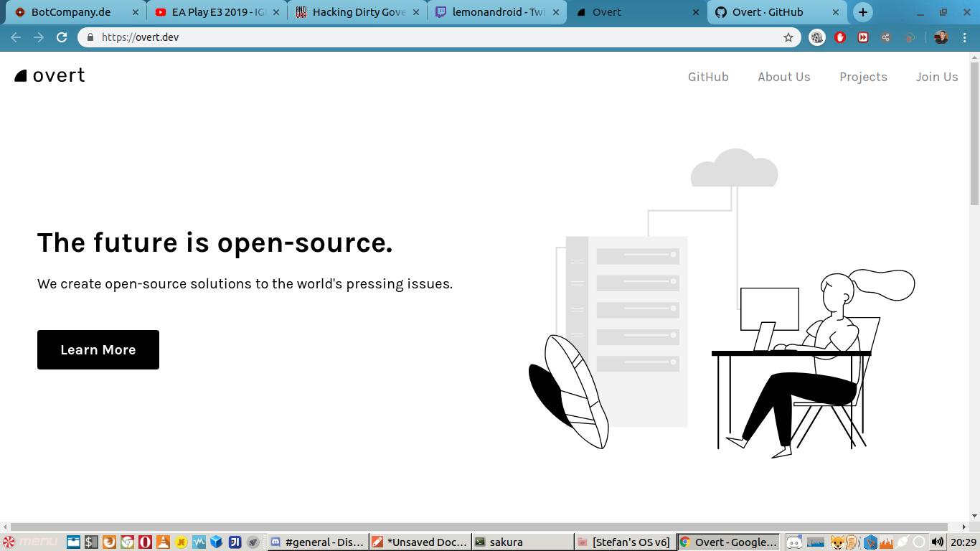The height and width of the screenshot is (551, 980).
Task: Switch to the BotCompany.de tab
Action: point(70,12)
